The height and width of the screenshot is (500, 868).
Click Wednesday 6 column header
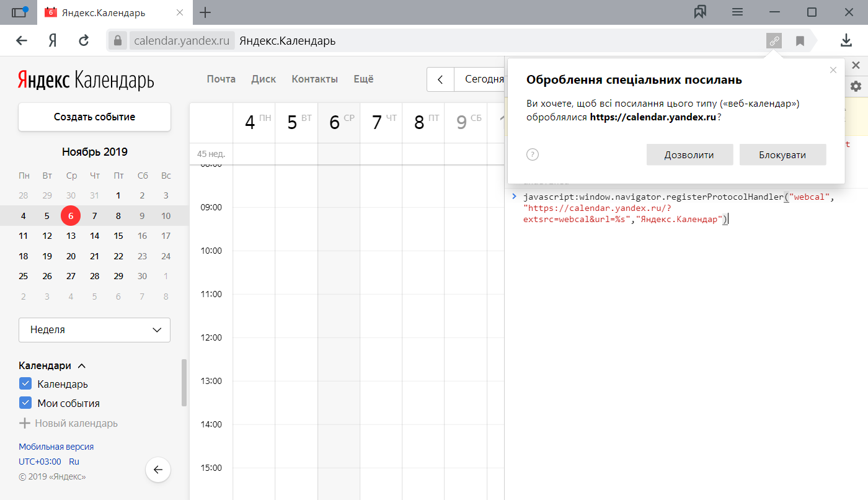click(x=339, y=123)
